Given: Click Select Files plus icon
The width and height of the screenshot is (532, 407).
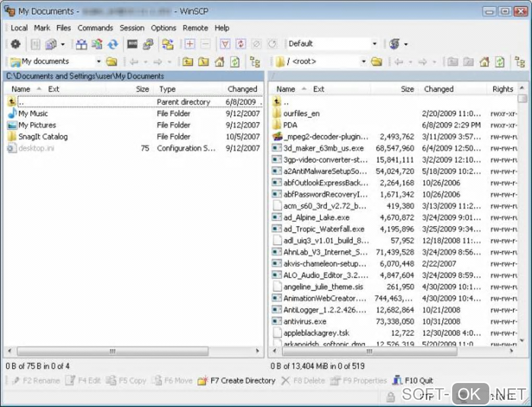Looking at the screenshot, I should [190, 44].
